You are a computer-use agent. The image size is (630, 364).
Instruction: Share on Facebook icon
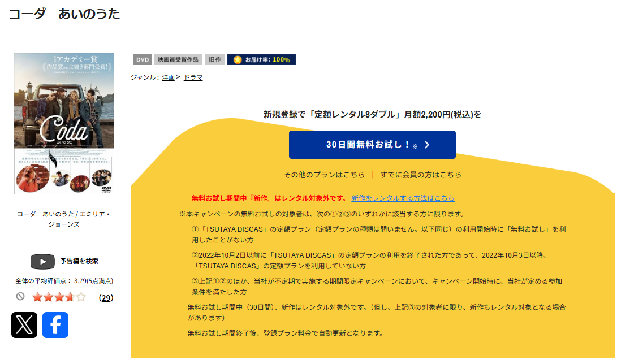pos(55,325)
